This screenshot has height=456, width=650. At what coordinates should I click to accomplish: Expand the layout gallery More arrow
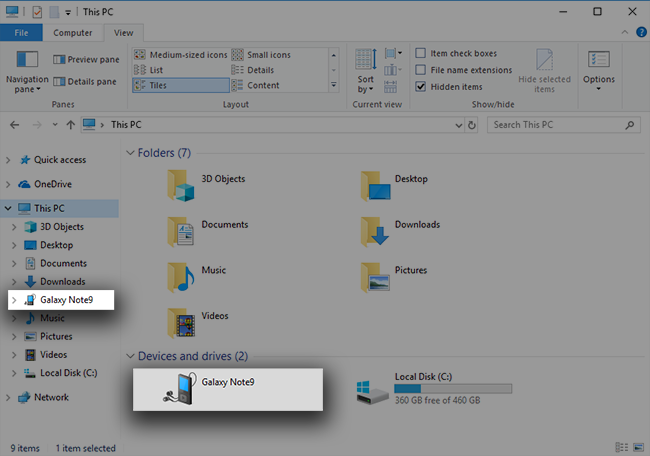[333, 85]
